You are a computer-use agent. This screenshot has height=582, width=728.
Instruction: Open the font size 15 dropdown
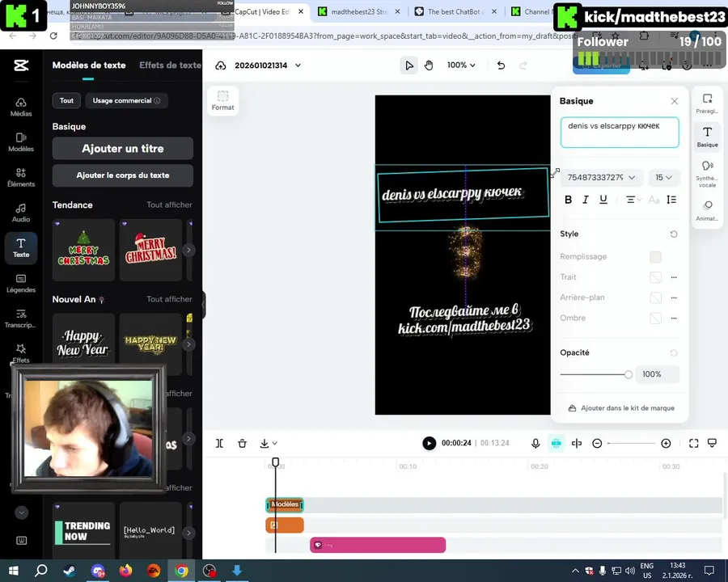(664, 177)
